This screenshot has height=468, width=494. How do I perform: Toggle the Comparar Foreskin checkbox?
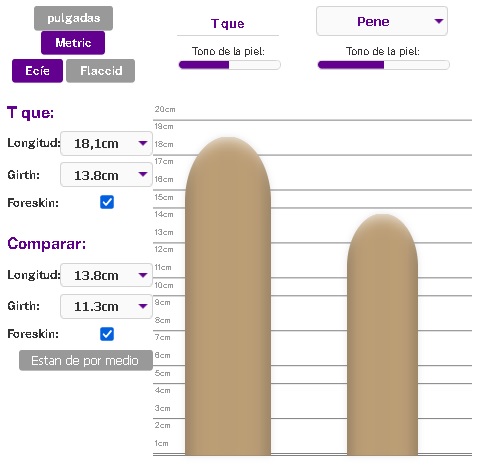(107, 334)
